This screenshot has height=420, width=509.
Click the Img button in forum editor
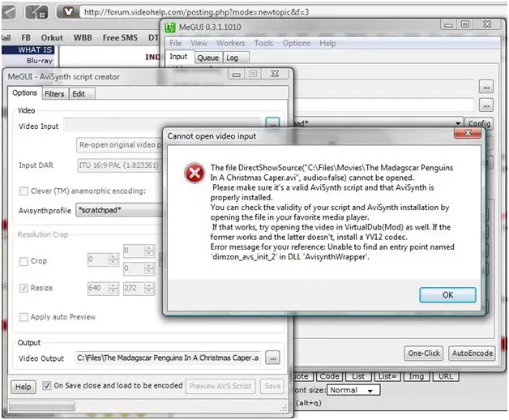pos(416,376)
